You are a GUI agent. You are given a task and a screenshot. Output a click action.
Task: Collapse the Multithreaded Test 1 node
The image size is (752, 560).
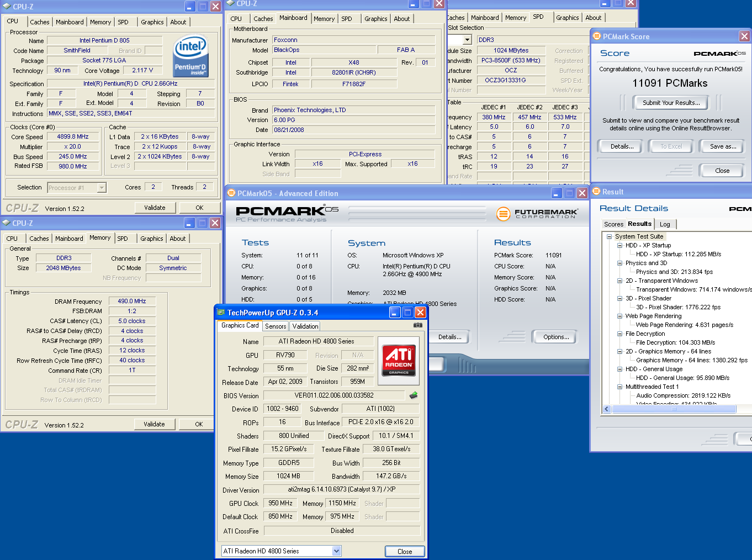(620, 387)
